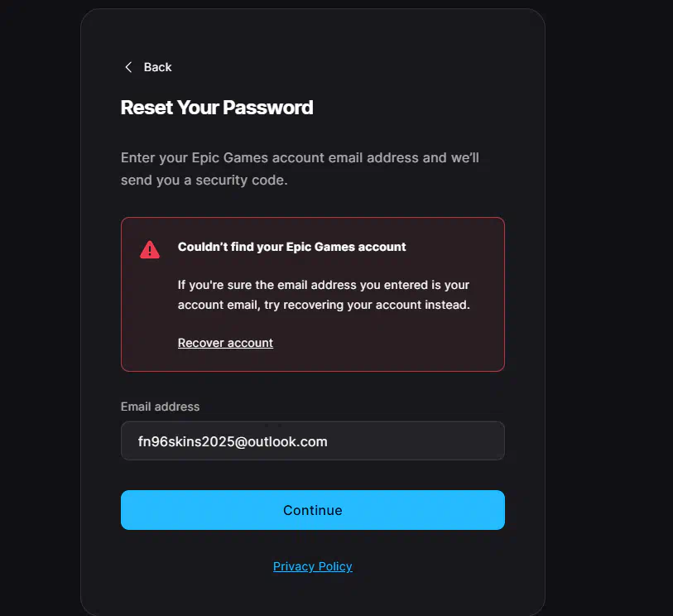Click the empty area right of the entered email
This screenshot has height=616, width=673.
click(416, 440)
